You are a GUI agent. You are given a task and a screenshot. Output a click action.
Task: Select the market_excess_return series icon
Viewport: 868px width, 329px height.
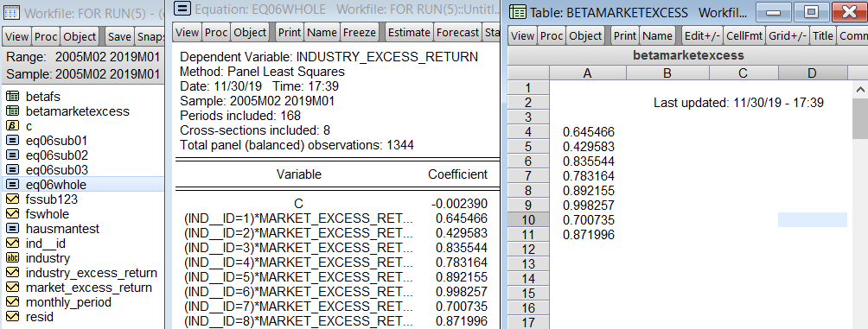point(11,288)
